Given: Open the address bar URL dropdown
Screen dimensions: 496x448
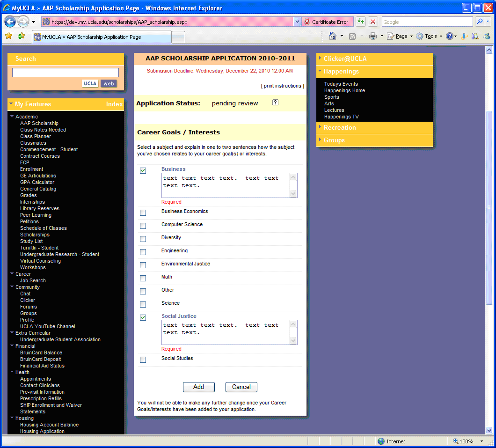Looking at the screenshot, I should [x=297, y=22].
